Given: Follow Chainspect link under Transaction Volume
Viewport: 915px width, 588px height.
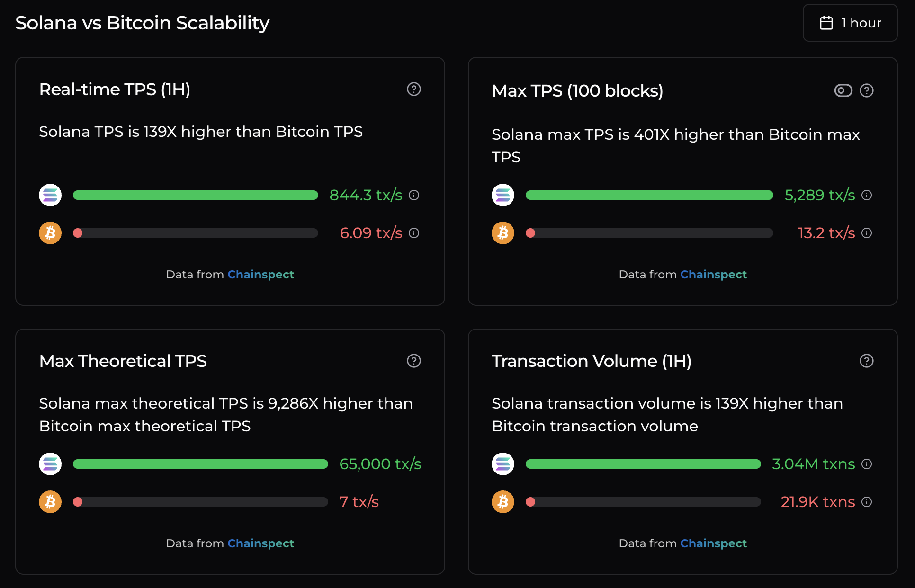Looking at the screenshot, I should (713, 543).
